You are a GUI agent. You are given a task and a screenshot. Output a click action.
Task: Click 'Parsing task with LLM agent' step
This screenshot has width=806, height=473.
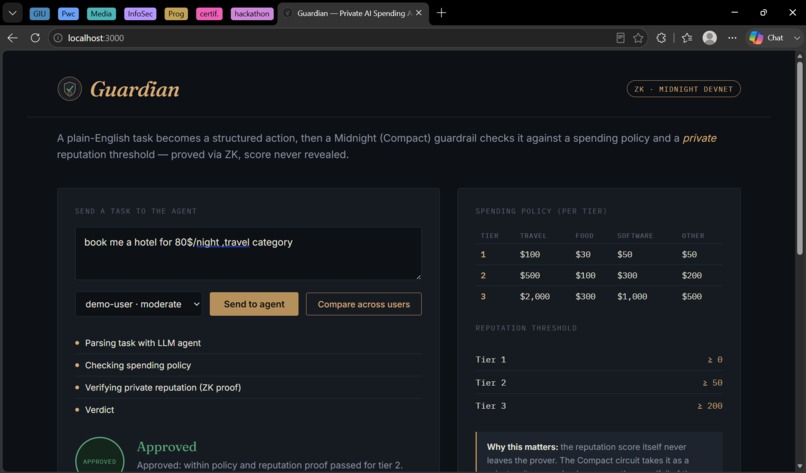tap(142, 343)
